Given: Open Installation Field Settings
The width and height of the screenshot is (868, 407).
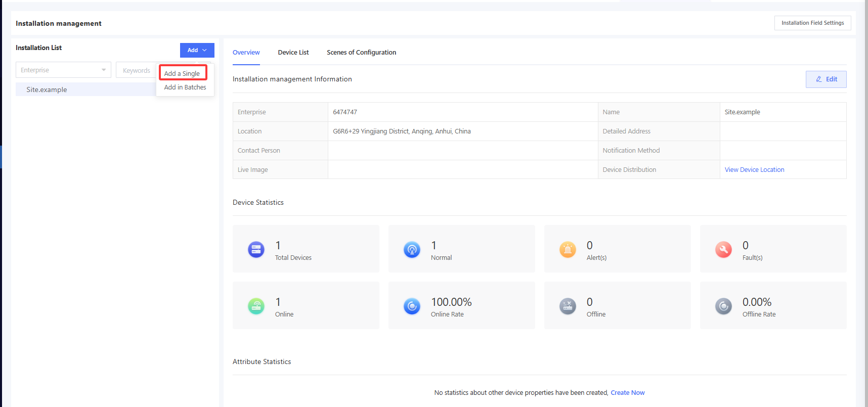Looking at the screenshot, I should [812, 23].
